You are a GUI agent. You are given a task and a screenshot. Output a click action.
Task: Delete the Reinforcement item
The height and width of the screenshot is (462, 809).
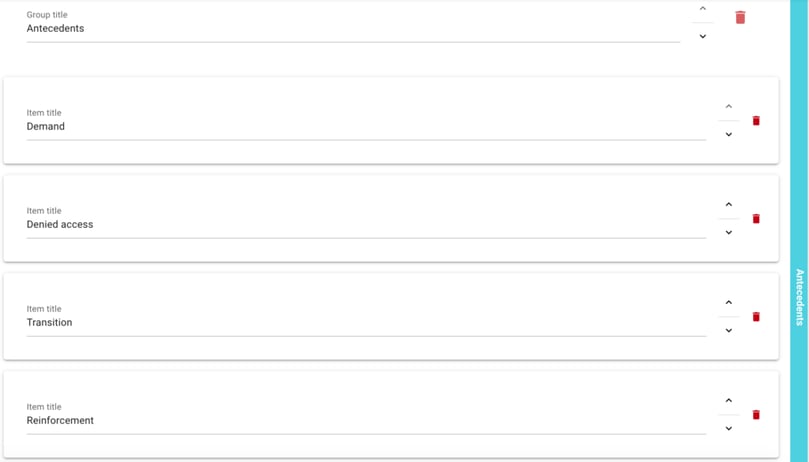[x=756, y=415]
